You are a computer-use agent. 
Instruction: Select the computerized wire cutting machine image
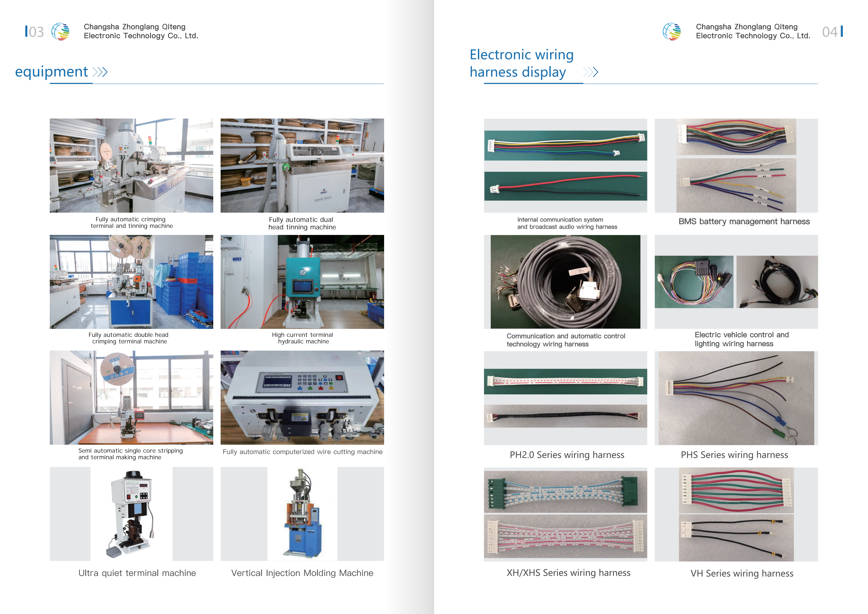(302, 398)
